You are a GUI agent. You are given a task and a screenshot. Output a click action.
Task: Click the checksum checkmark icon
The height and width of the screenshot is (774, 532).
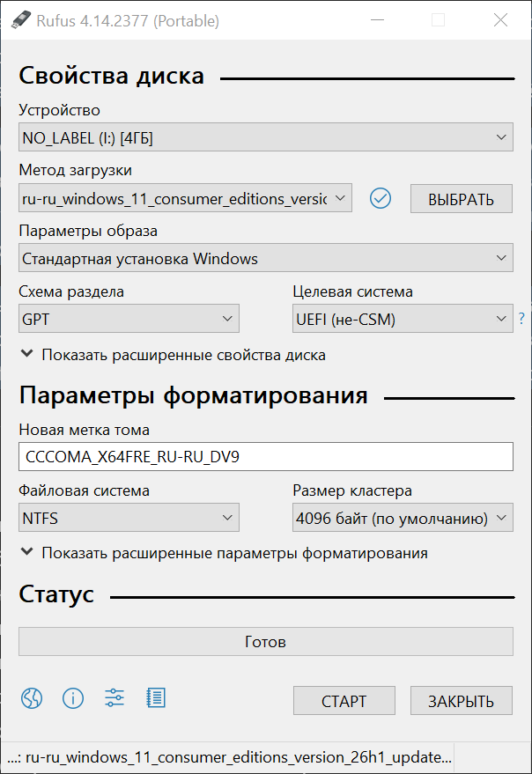pyautogui.click(x=381, y=198)
